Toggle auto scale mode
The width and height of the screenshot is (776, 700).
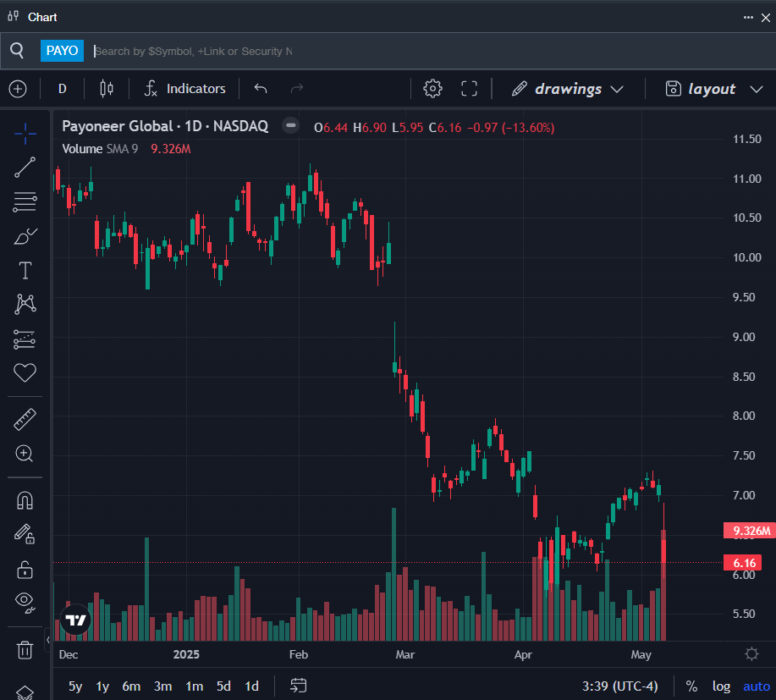[x=757, y=686]
